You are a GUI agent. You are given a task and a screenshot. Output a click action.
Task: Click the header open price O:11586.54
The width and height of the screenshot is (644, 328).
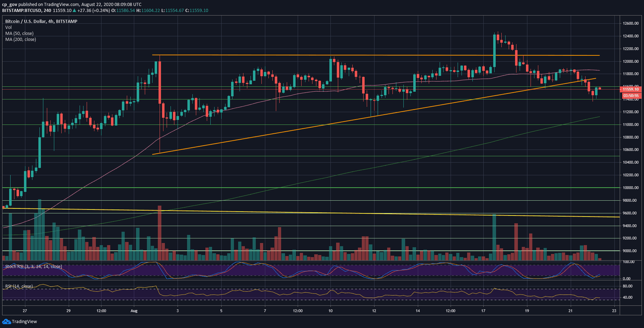(x=123, y=10)
